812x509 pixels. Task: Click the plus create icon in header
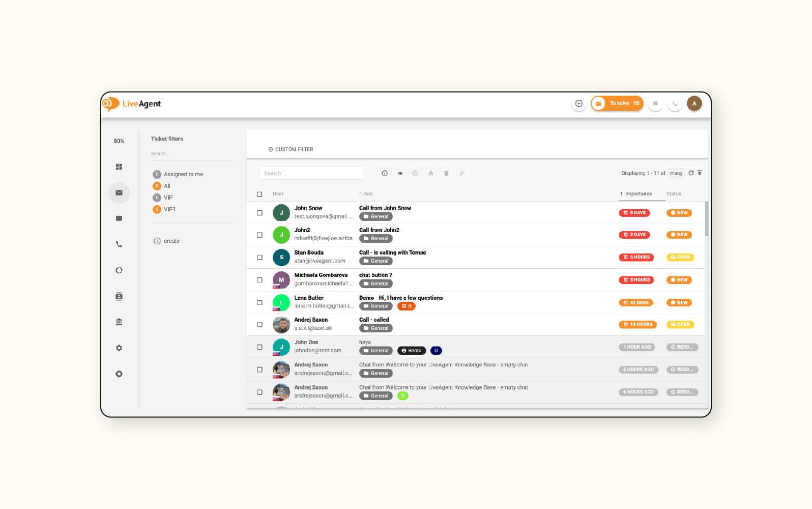[x=578, y=103]
